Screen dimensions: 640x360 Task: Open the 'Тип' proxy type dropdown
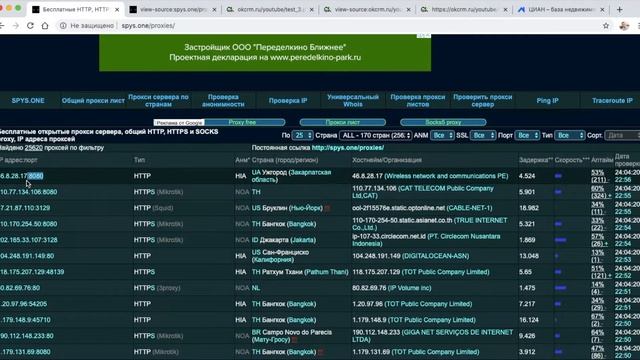pyautogui.click(x=569, y=136)
